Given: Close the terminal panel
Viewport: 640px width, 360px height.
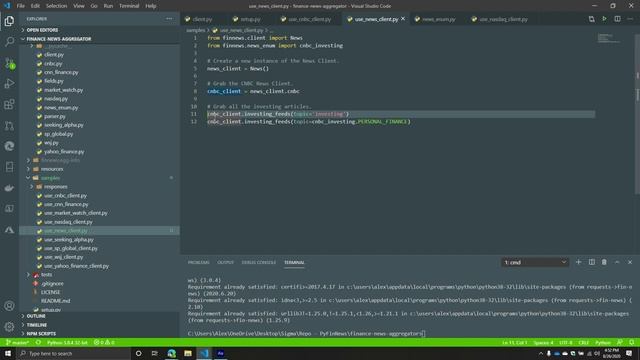Looking at the screenshot, I should coord(630,262).
